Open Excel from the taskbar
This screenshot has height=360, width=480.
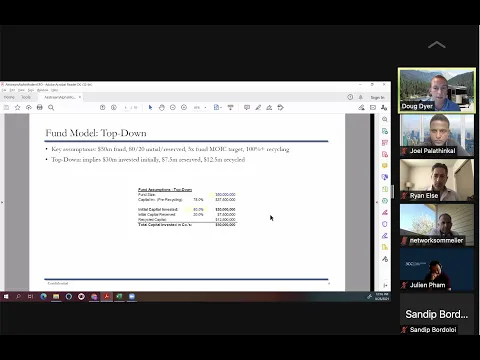(119, 296)
